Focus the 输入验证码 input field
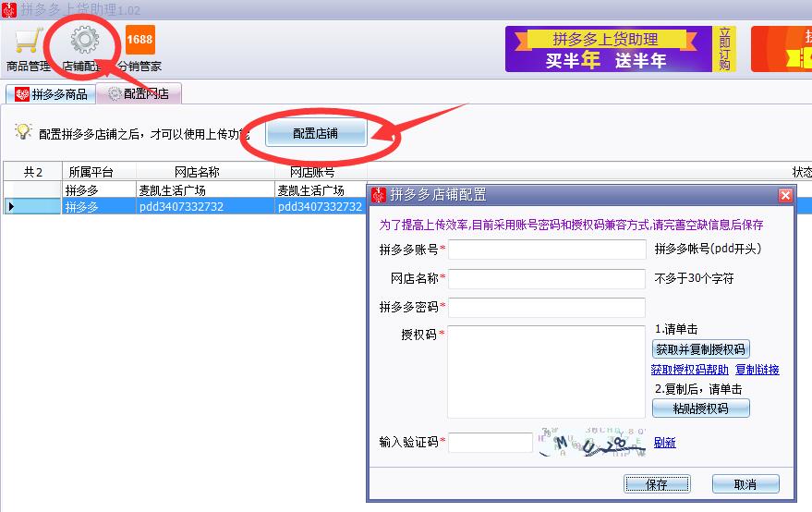 tap(491, 443)
